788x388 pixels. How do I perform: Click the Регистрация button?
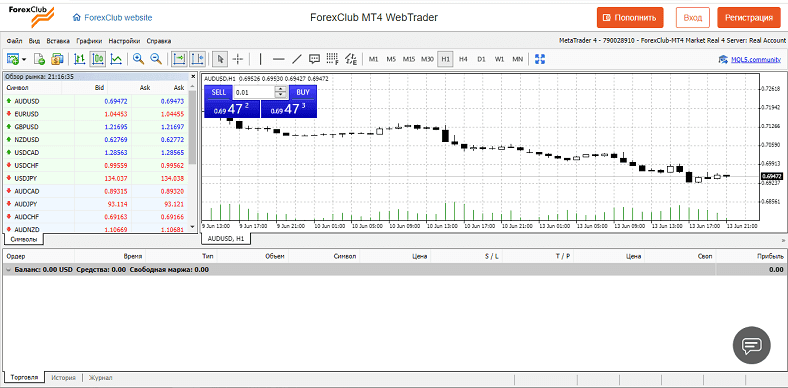[x=749, y=18]
